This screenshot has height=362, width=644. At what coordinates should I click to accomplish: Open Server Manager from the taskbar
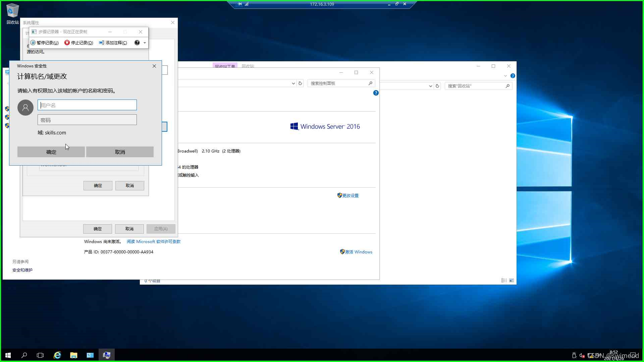click(x=90, y=355)
